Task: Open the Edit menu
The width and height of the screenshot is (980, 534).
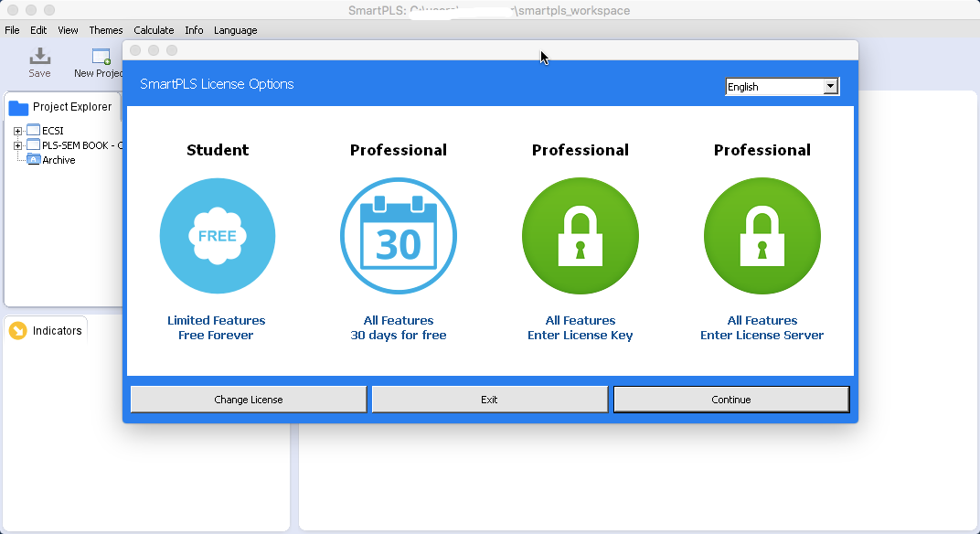Action: coord(38,30)
